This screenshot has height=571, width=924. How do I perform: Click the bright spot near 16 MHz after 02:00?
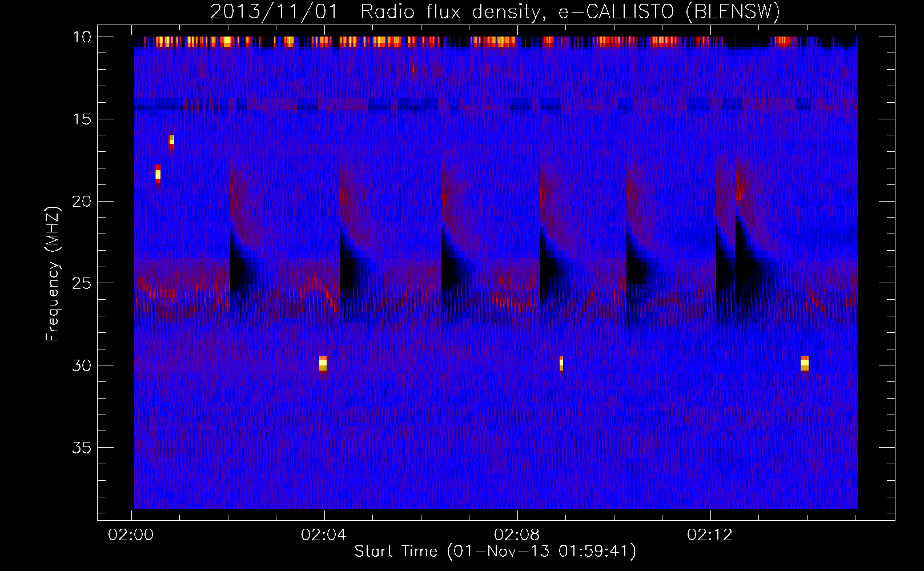[172, 141]
